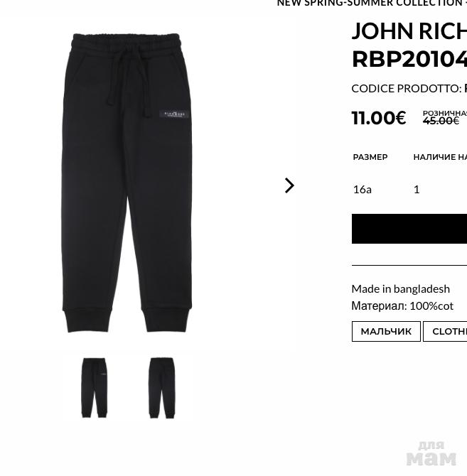Viewport: 467px width, 476px height.
Task: Click the main black joggers photo
Action: 127,183
